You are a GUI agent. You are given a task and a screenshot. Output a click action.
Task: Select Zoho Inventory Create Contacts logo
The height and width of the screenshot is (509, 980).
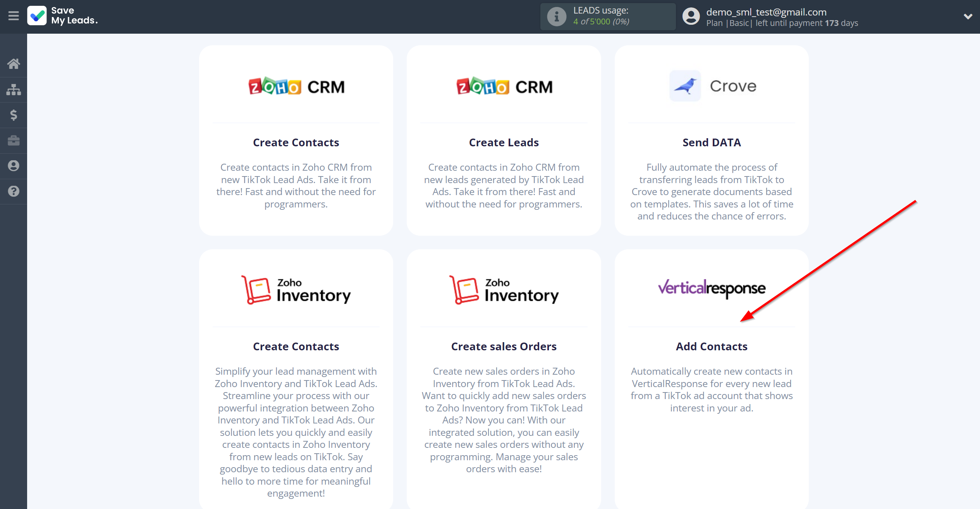296,290
